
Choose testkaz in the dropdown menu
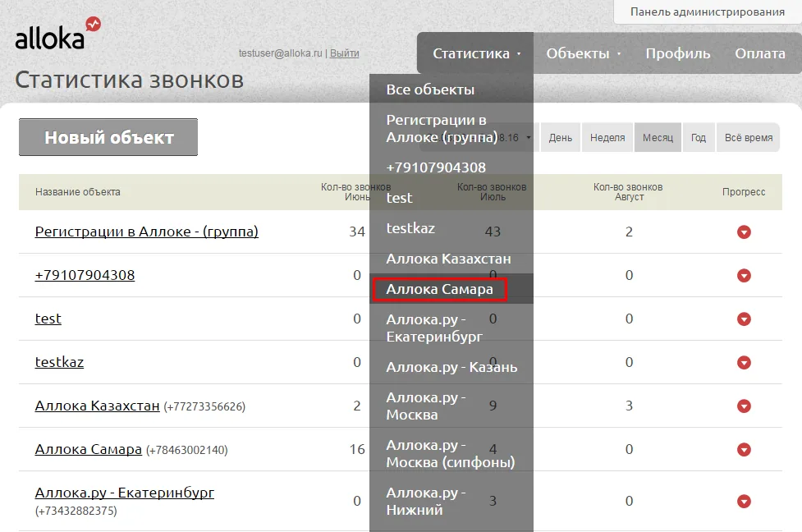coord(451,228)
